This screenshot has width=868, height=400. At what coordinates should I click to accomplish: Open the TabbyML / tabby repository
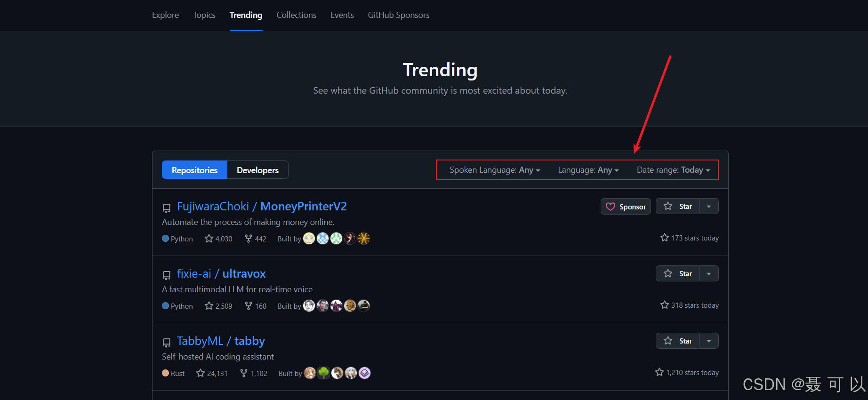[221, 341]
